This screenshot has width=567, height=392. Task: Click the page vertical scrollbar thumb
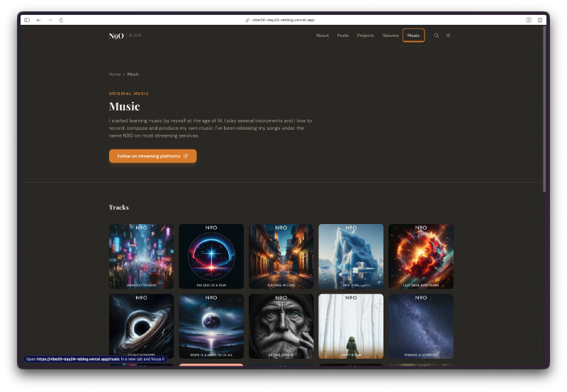pyautogui.click(x=544, y=108)
